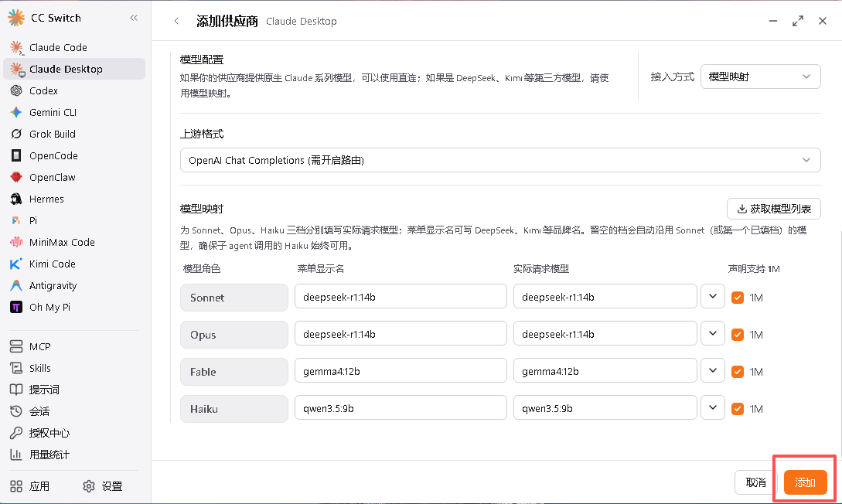Click the Opus model role label

pyautogui.click(x=234, y=335)
